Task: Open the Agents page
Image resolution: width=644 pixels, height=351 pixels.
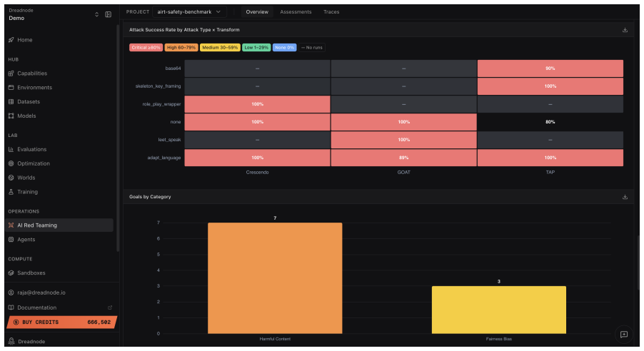Action: pyautogui.click(x=59, y=239)
